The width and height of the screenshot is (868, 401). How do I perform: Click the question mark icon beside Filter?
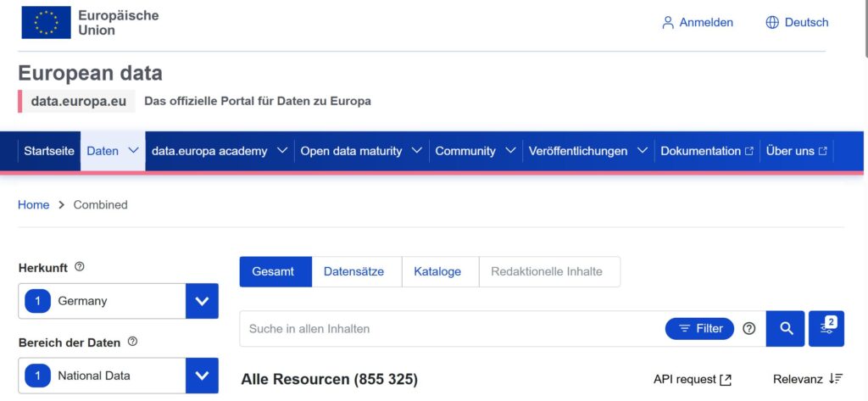[748, 328]
